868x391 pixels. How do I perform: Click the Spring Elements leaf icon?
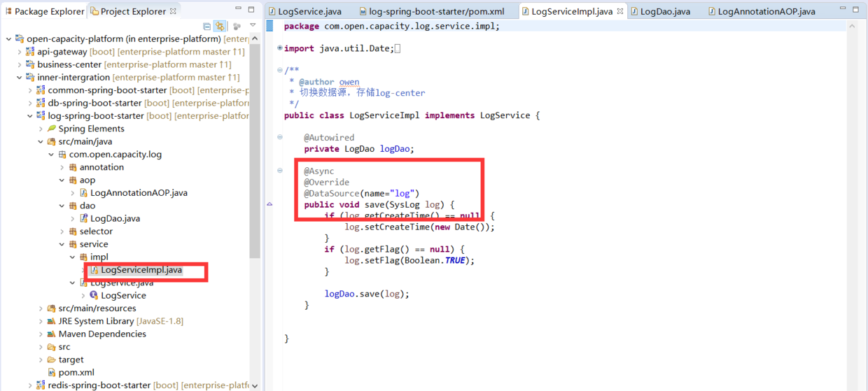click(51, 129)
